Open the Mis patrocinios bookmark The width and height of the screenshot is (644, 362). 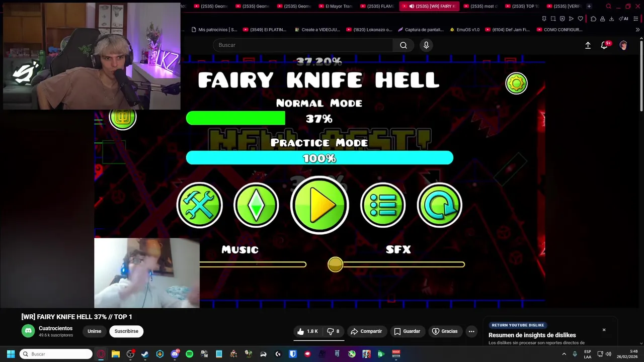click(x=214, y=30)
